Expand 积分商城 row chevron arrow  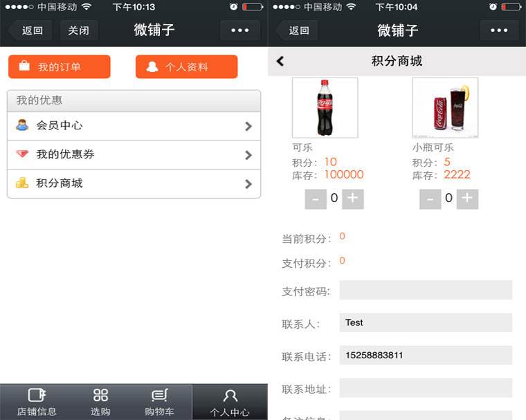click(x=248, y=184)
